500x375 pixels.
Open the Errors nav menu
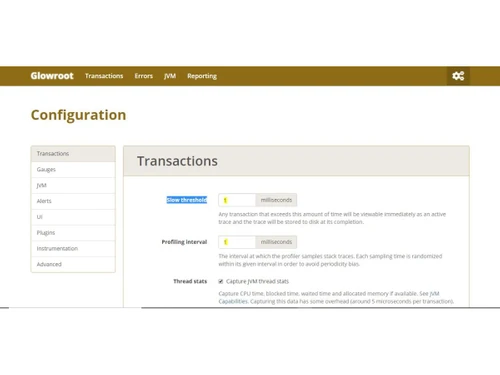tap(144, 76)
